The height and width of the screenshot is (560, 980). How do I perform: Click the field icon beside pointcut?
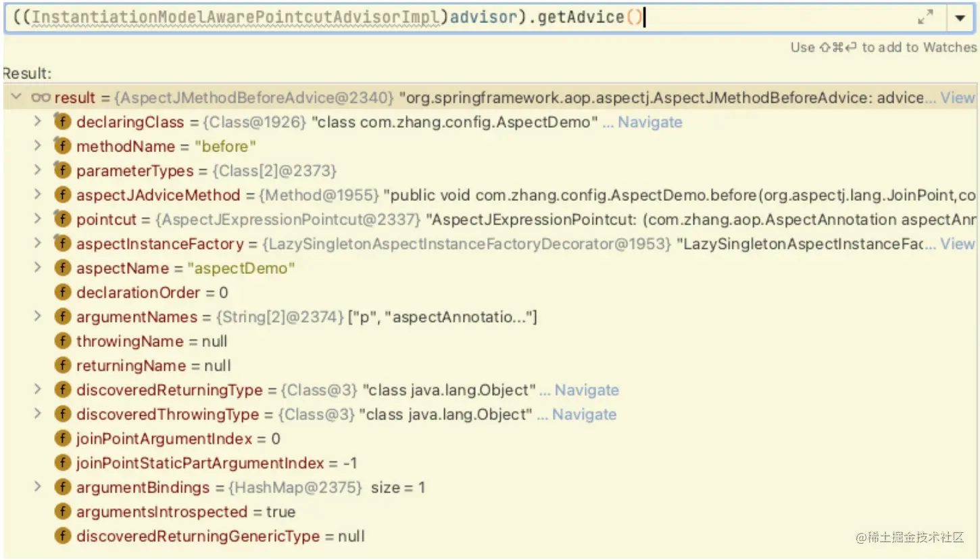[x=62, y=220]
